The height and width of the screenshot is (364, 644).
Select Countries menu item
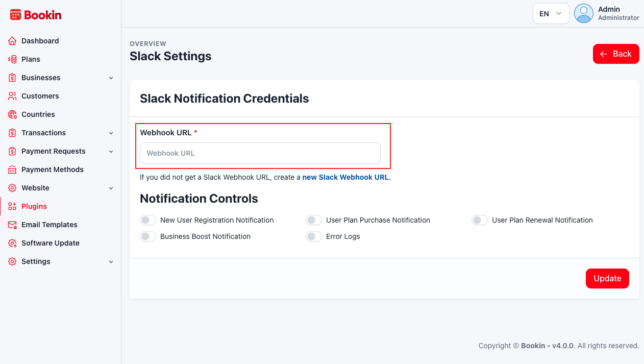tap(61, 114)
